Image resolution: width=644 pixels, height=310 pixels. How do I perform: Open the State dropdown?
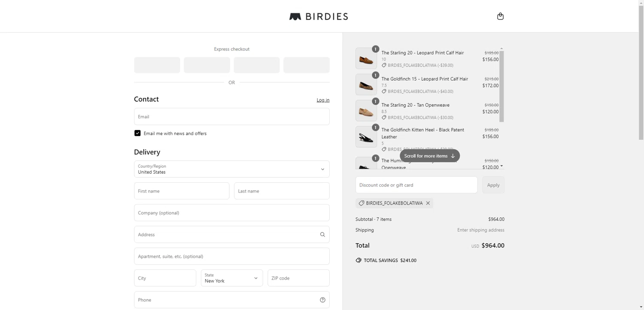[x=232, y=278]
